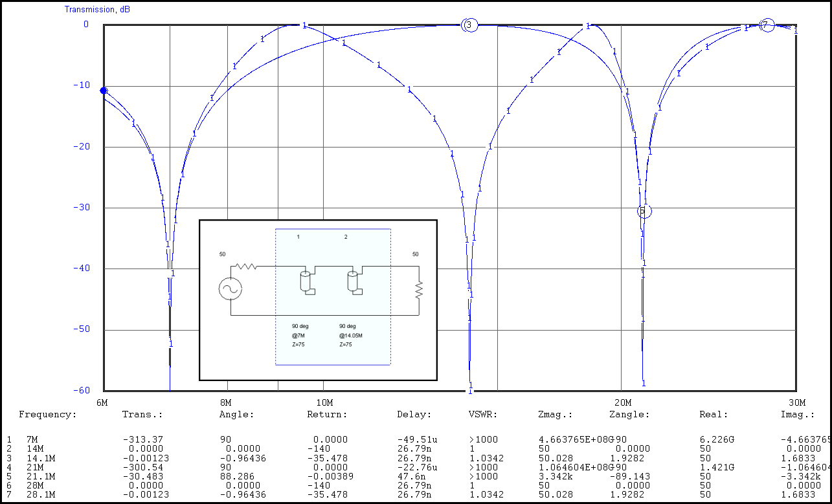Click the 'Frequency:' column header
Image resolution: width=832 pixels, height=504 pixels.
[47, 415]
